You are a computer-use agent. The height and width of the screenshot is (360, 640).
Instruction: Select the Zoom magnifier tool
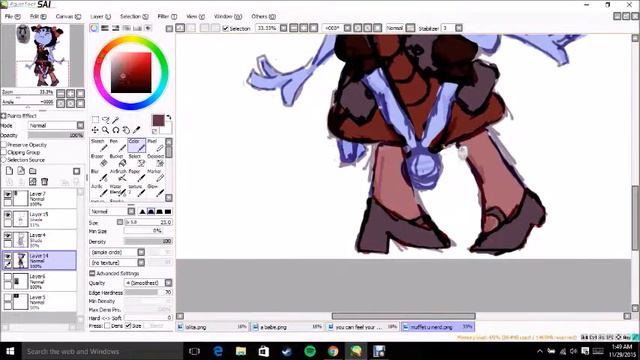(x=106, y=130)
